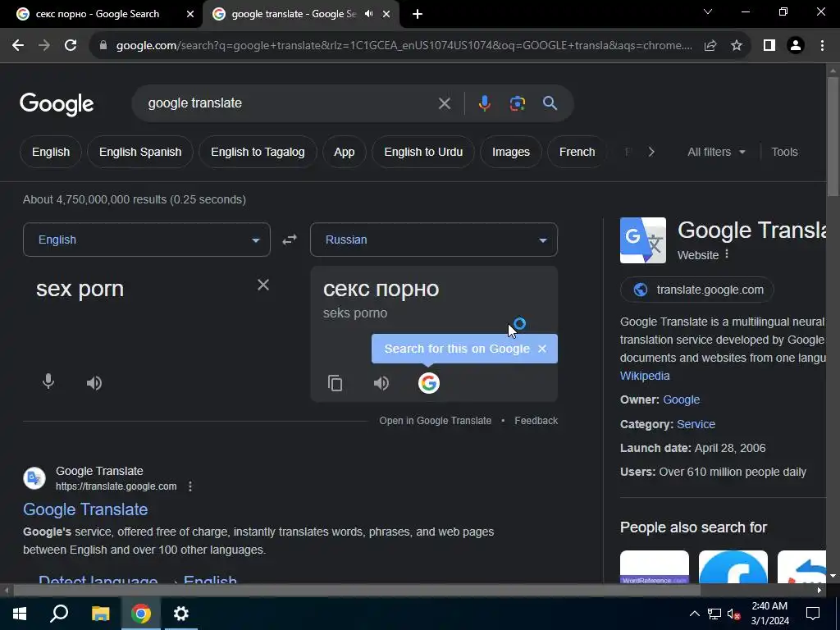Search translation on Google via G icon
The height and width of the screenshot is (630, 840).
(x=428, y=383)
